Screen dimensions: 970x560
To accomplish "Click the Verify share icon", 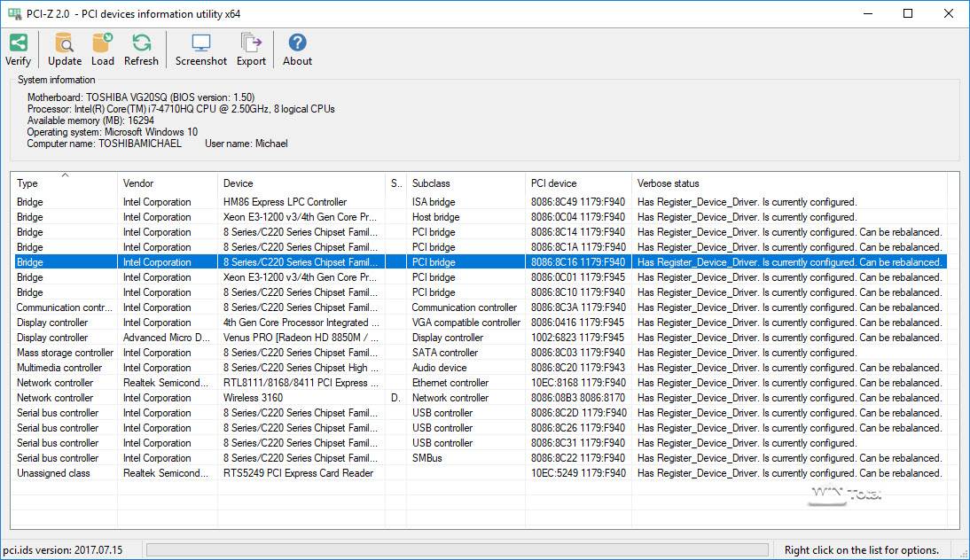I will pyautogui.click(x=18, y=43).
